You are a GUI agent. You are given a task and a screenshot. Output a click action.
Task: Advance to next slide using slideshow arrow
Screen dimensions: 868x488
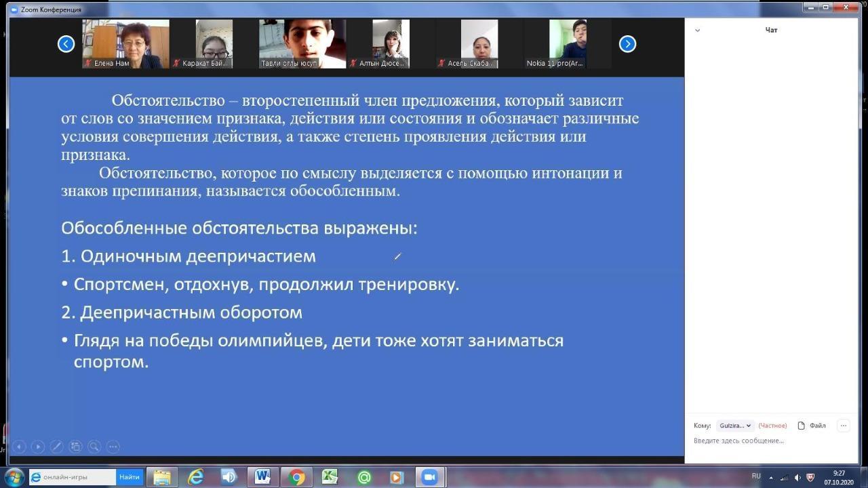coord(38,447)
